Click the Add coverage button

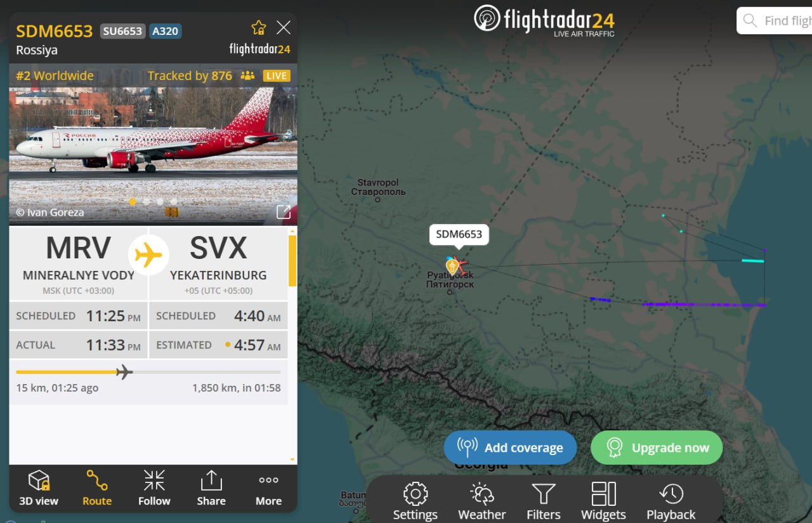[x=510, y=447]
